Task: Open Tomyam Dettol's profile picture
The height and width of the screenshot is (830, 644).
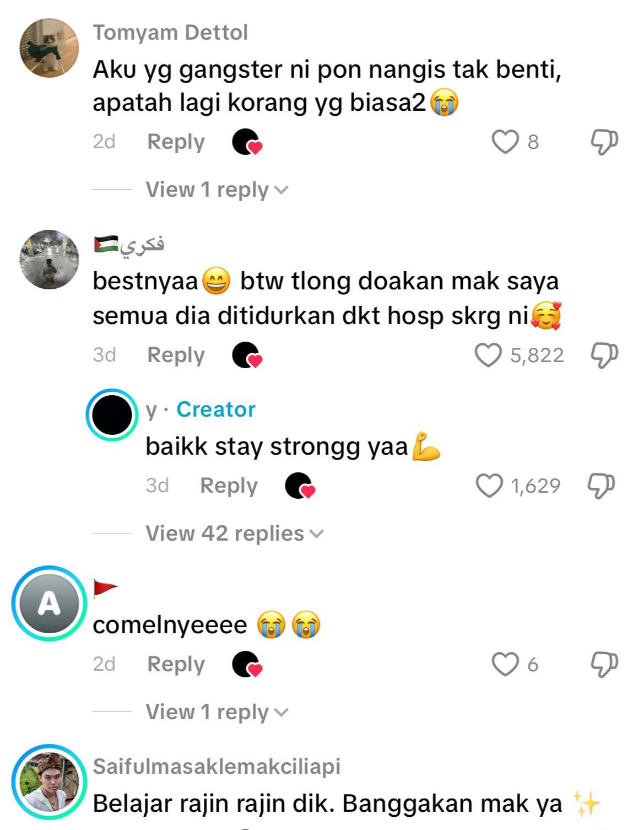Action: (50, 48)
